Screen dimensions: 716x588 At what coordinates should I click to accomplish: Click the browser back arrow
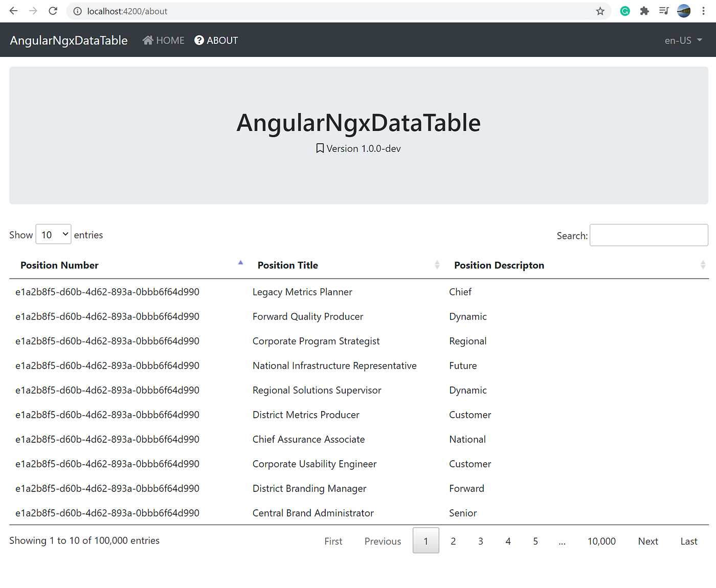point(13,11)
